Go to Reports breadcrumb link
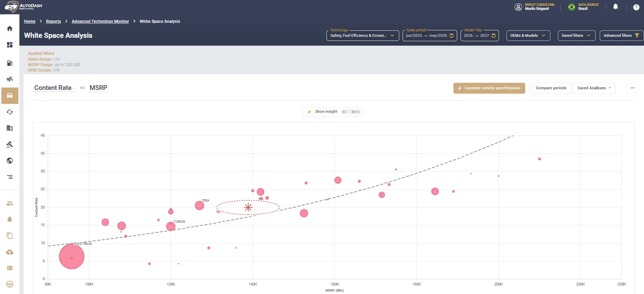Image resolution: width=644 pixels, height=294 pixels. tap(53, 21)
